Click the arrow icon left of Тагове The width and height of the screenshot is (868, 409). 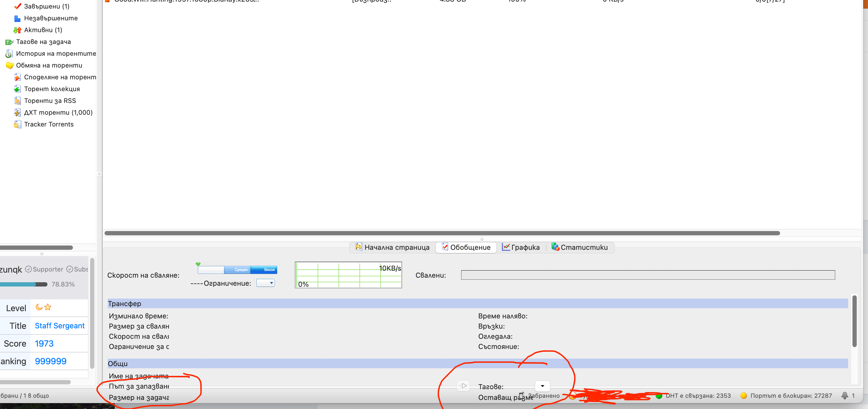click(x=463, y=386)
